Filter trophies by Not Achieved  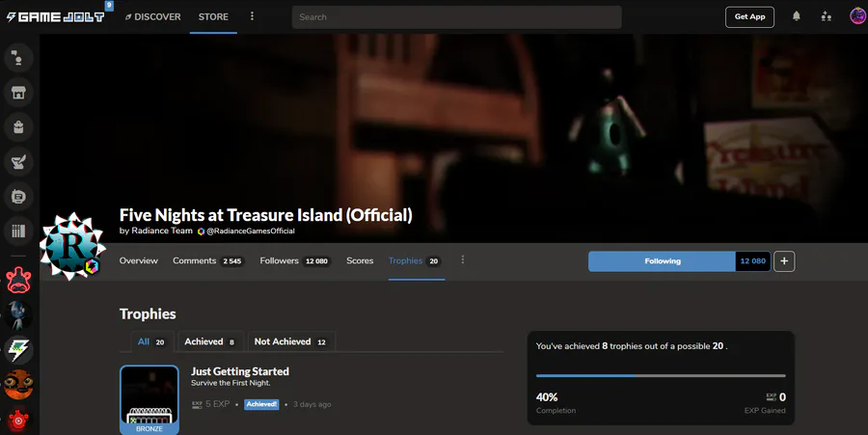290,341
